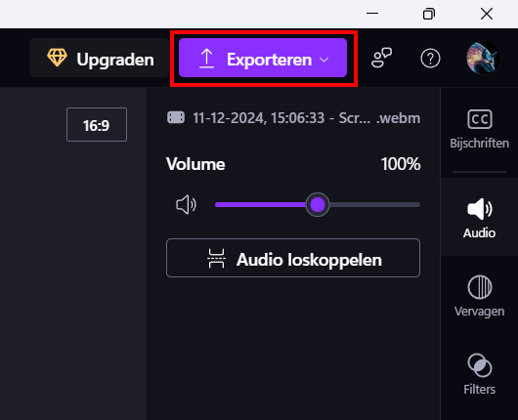Open the help question mark icon

pos(430,59)
